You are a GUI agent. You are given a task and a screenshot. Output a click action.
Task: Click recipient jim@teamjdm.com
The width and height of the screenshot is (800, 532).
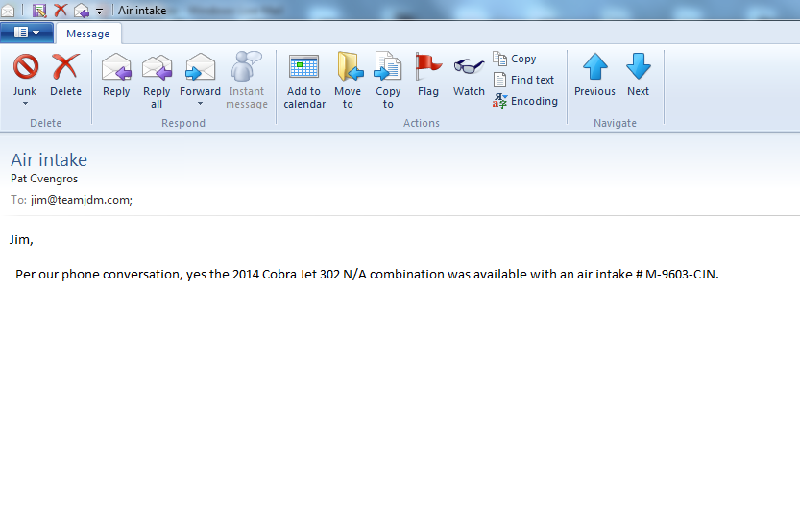(82, 200)
